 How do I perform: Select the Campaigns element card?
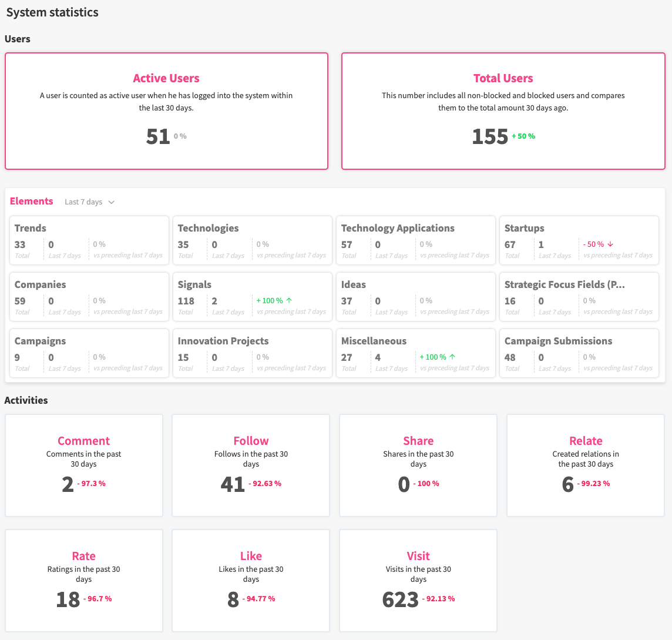tap(89, 353)
